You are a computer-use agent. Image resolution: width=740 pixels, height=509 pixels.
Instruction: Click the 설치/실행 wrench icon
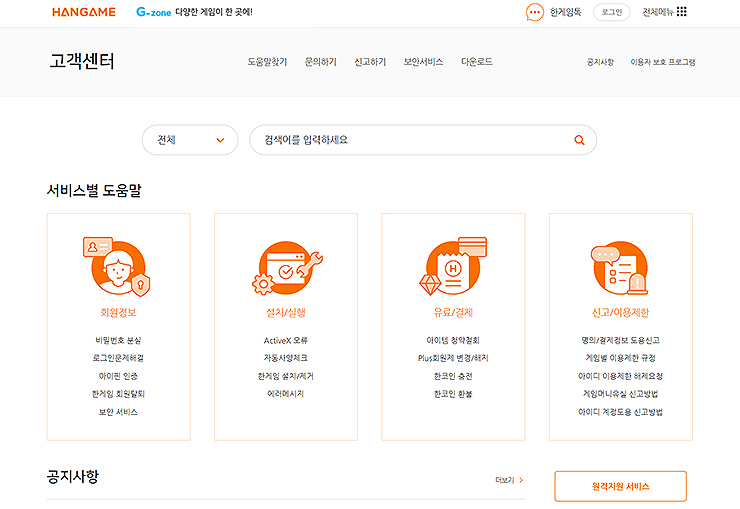[286, 267]
